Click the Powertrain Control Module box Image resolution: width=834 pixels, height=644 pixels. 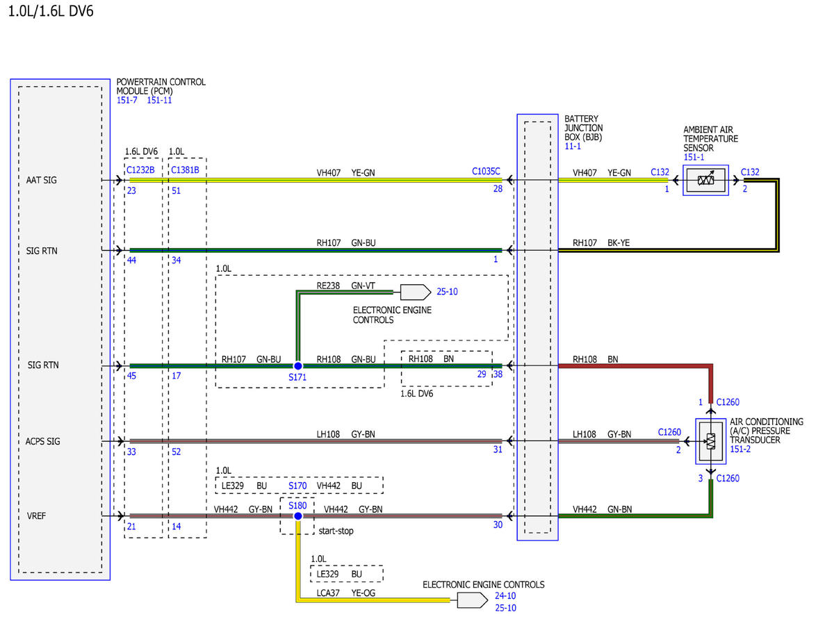tap(60, 329)
